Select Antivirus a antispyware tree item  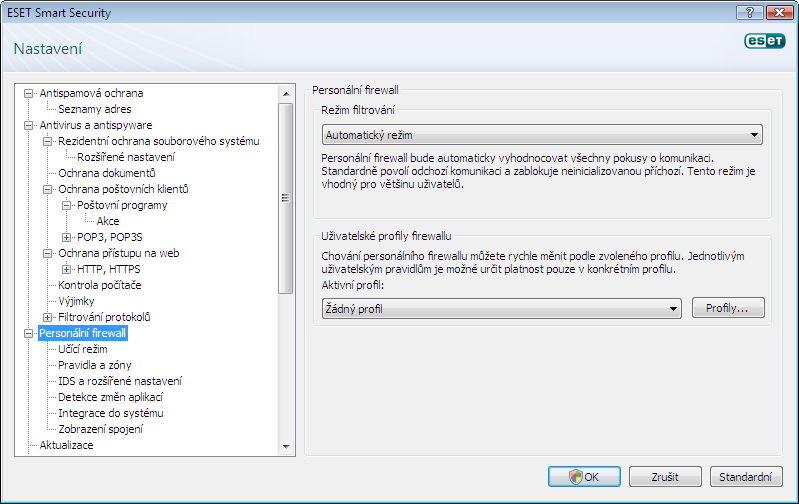click(96, 125)
